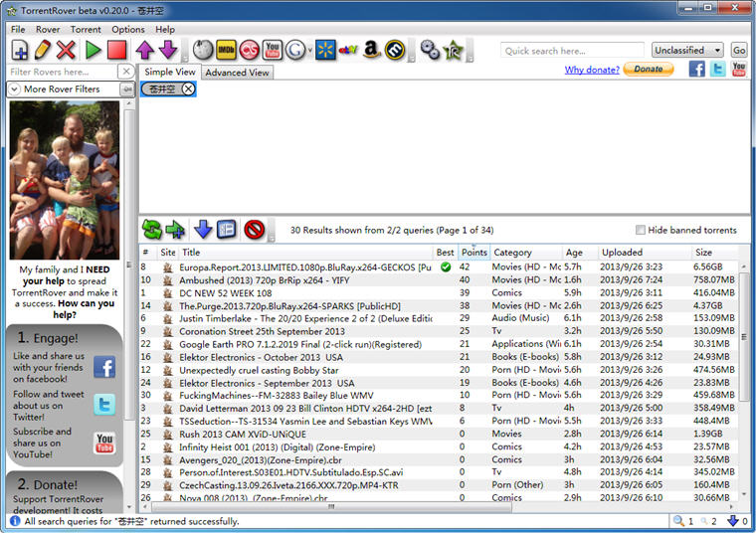The width and height of the screenshot is (756, 533).
Task: Click the YouTube icon in Engage panel
Action: (x=104, y=443)
